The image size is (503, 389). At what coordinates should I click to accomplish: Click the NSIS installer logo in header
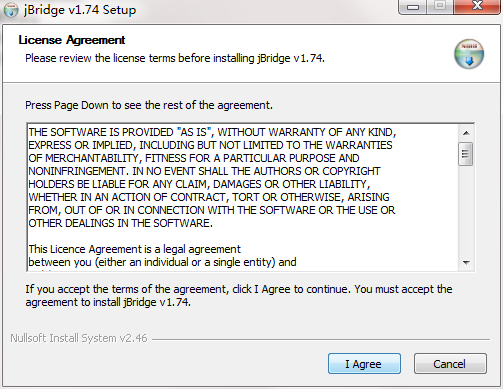469,54
